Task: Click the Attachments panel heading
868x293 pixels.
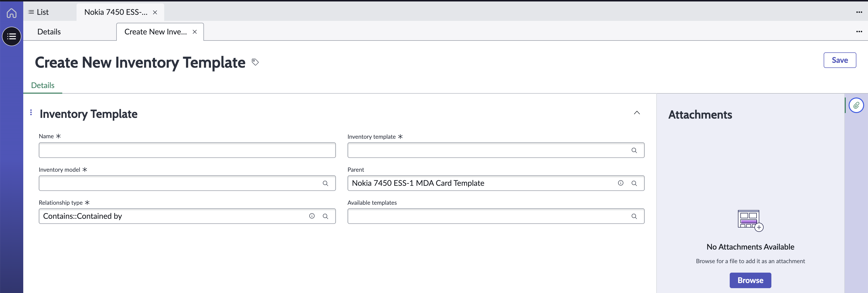Action: (700, 115)
